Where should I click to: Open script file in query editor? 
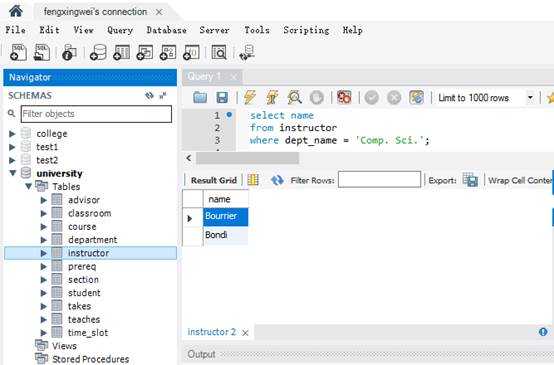tap(200, 97)
